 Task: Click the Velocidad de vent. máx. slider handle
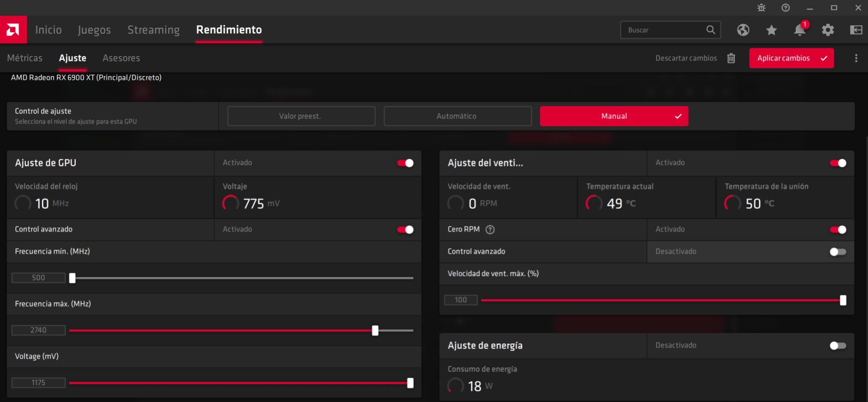pos(843,300)
